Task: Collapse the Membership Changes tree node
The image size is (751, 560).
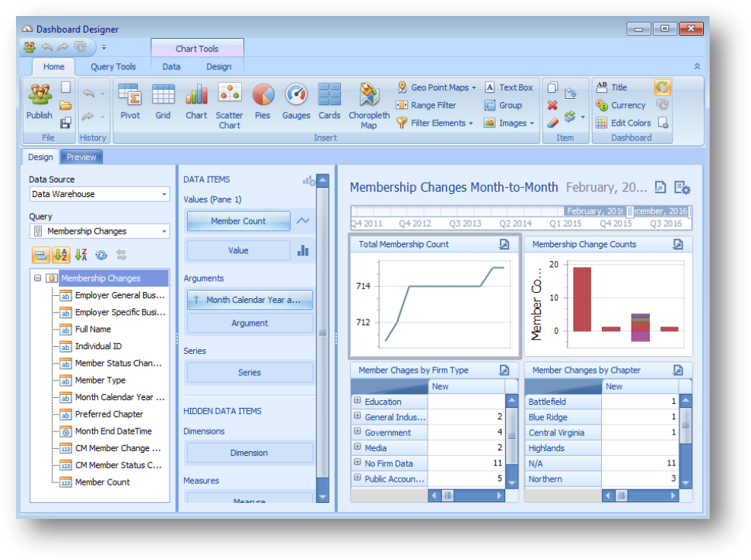Action: pyautogui.click(x=37, y=278)
